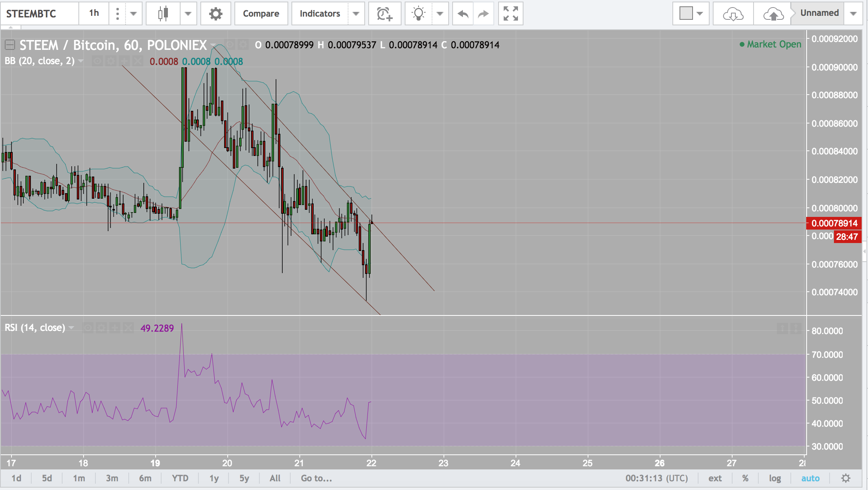
Task: Click the Go to... button
Action: pos(316,478)
